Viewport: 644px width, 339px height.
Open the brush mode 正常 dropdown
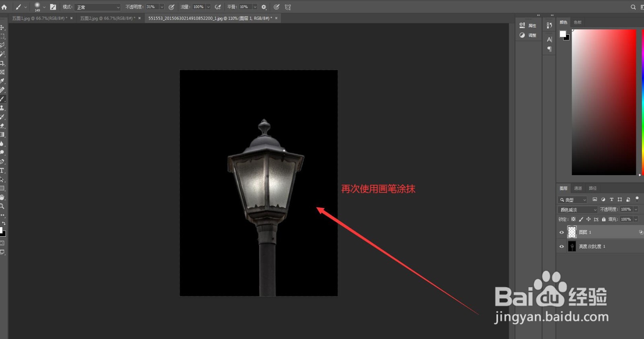tap(98, 7)
